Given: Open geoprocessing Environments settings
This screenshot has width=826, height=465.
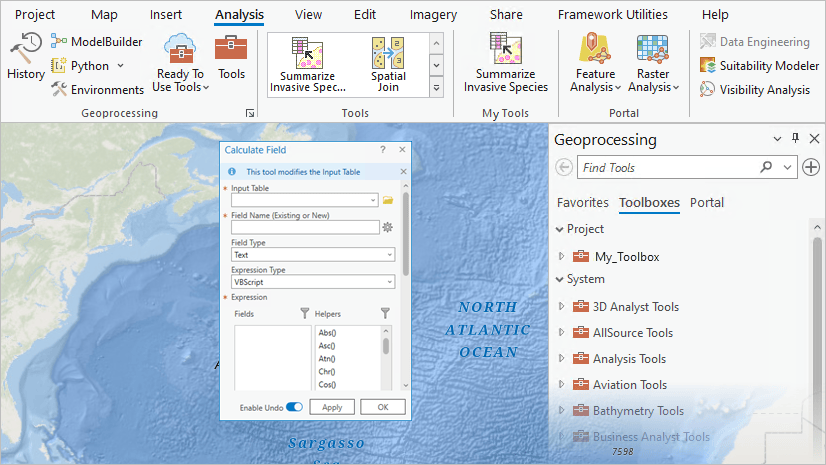Looking at the screenshot, I should pyautogui.click(x=97, y=90).
